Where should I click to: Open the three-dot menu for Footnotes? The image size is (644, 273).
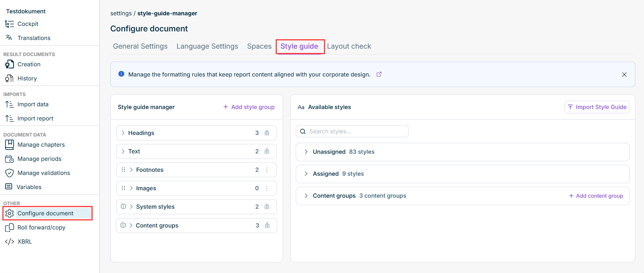(x=267, y=170)
